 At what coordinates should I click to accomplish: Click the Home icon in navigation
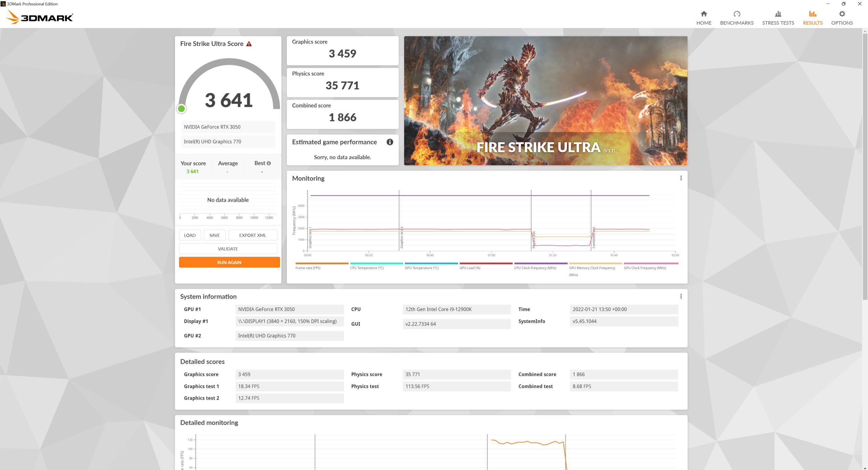pos(704,14)
